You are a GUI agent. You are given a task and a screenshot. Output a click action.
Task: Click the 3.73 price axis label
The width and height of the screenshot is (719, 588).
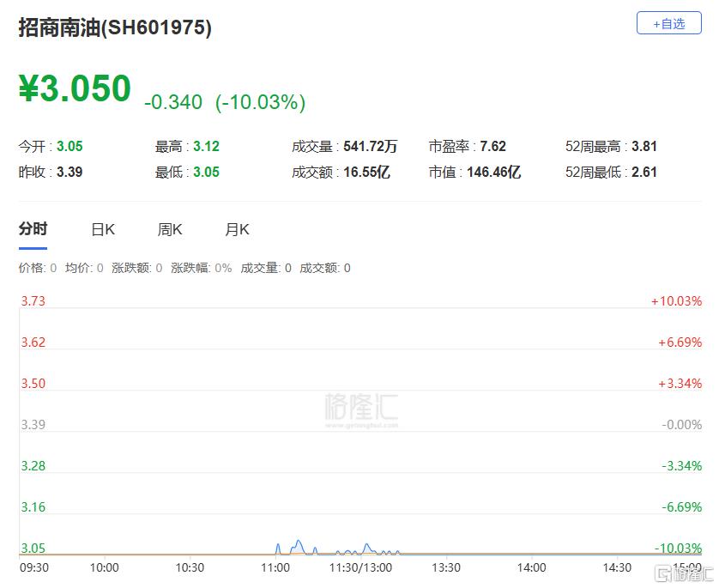coord(33,301)
